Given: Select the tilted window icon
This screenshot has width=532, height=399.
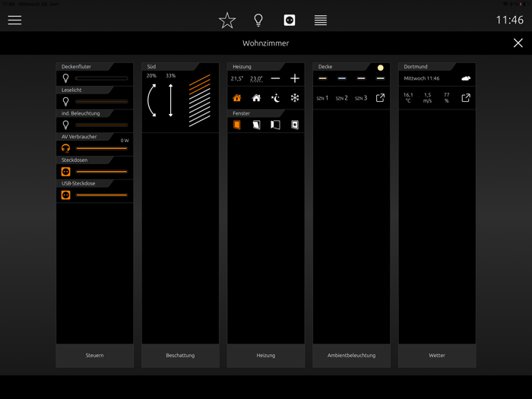Looking at the screenshot, I should [x=256, y=125].
